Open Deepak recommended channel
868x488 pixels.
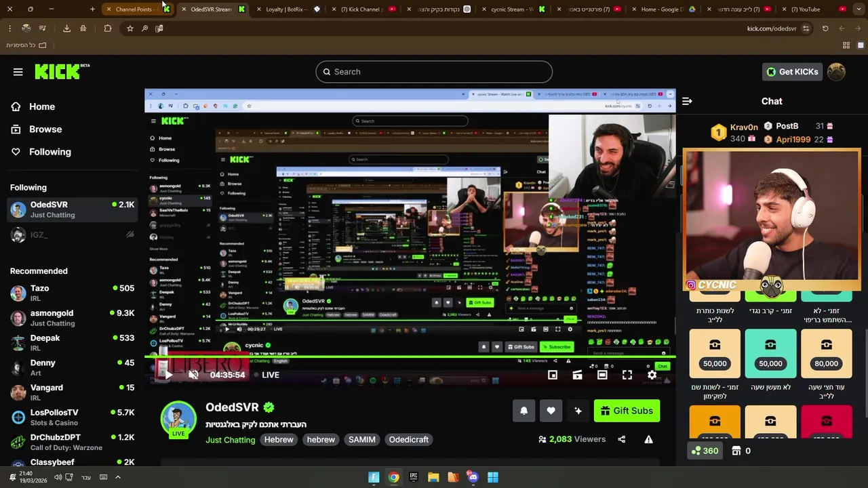pos(73,342)
